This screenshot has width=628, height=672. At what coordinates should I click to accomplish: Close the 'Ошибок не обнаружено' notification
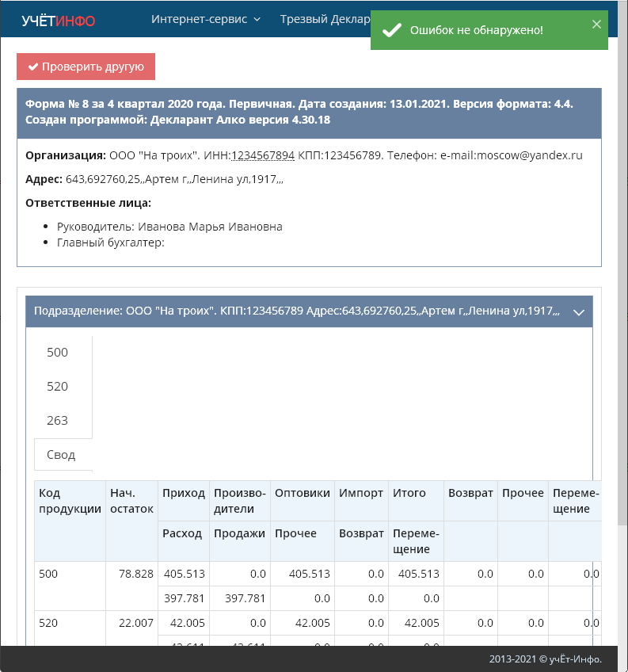(596, 25)
